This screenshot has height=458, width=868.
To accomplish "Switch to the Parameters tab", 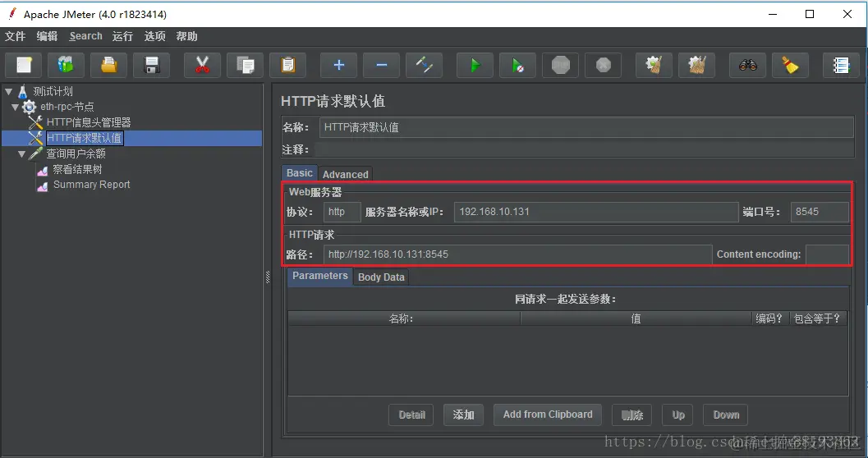I will [x=320, y=276].
